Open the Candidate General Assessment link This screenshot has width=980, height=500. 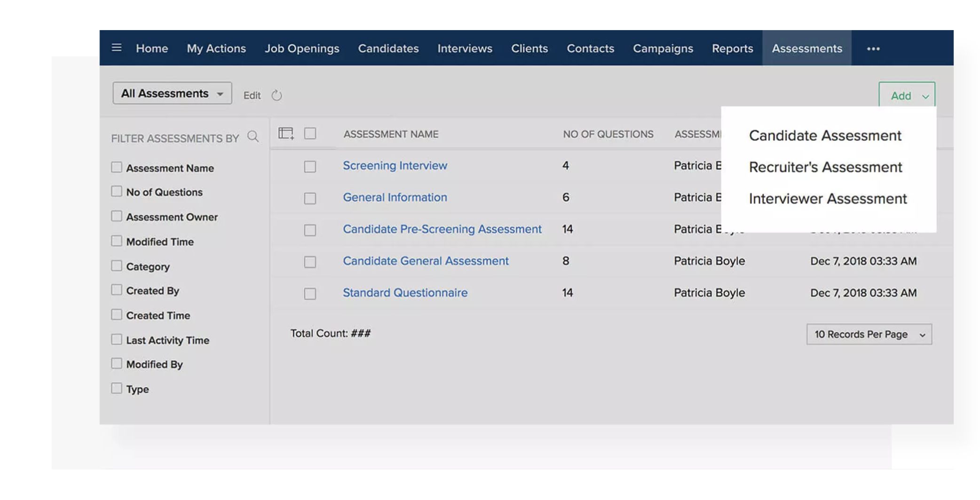coord(426,261)
